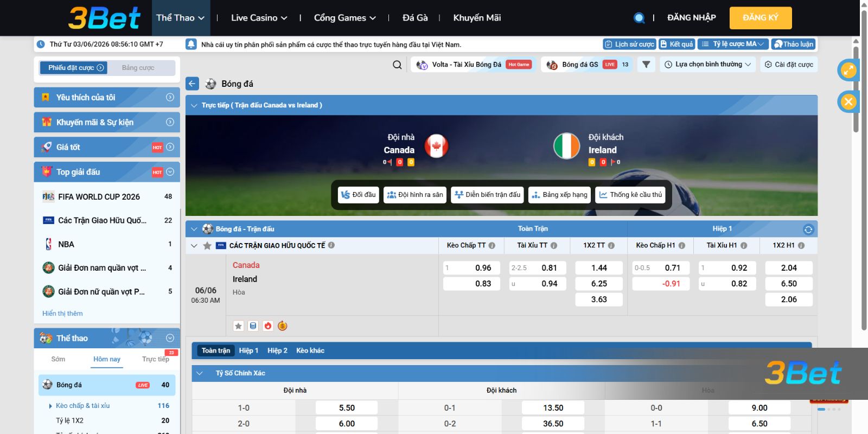Click the refresh icon in the Hiệp 1 header

point(808,229)
